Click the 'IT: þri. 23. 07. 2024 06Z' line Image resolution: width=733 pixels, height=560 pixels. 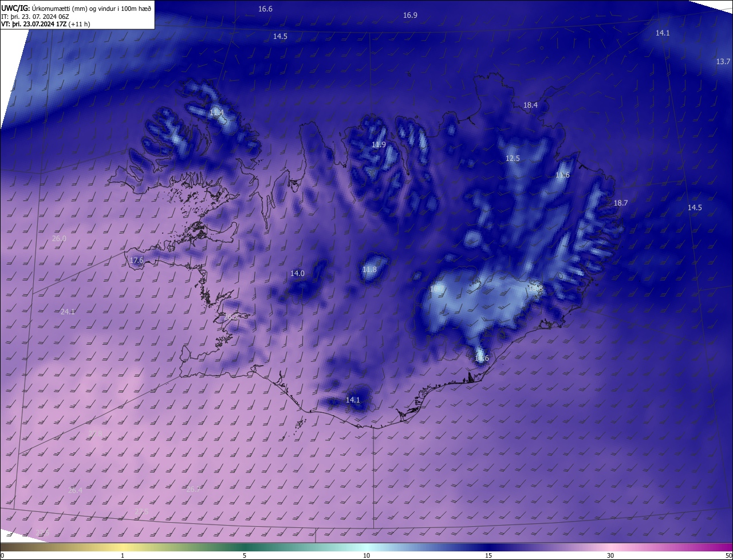coord(35,17)
